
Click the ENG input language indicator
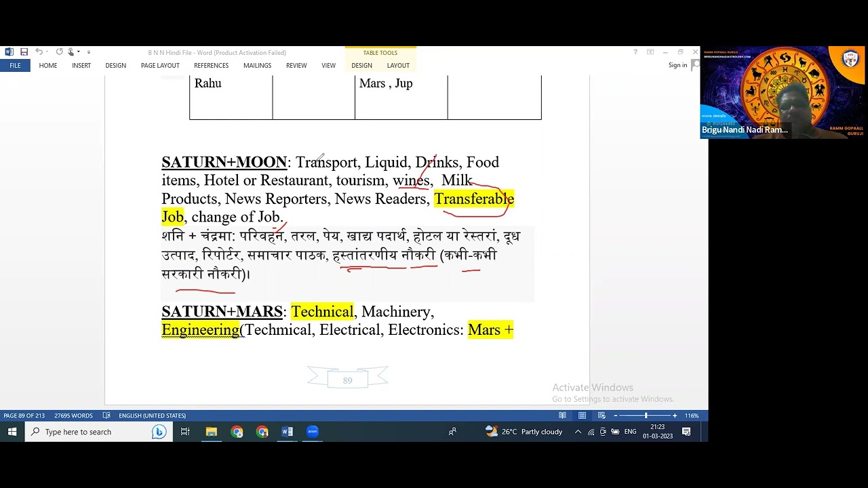[631, 432]
